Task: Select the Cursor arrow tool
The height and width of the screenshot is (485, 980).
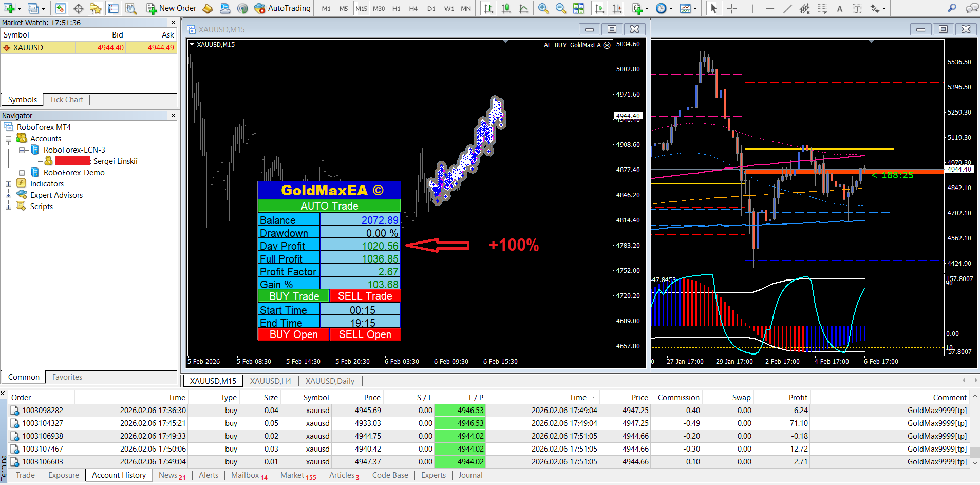Action: click(x=714, y=8)
